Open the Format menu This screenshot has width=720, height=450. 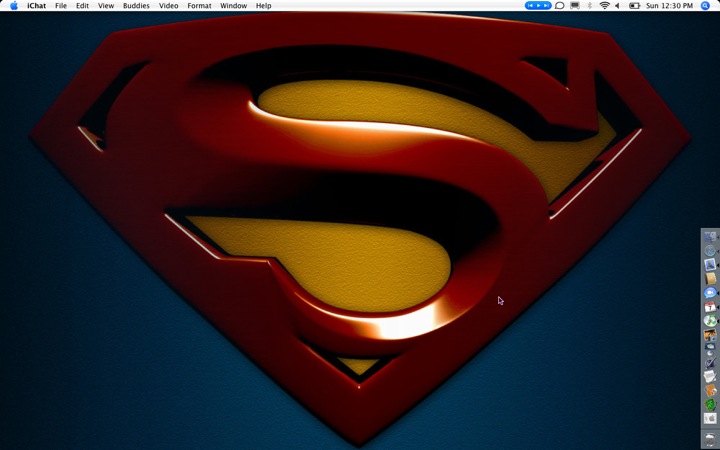point(199,6)
